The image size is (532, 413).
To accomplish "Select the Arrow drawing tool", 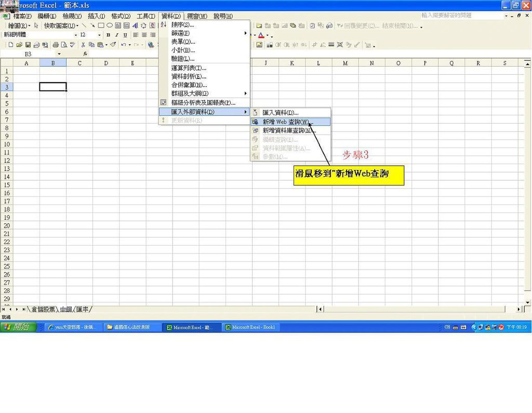I will [x=92, y=25].
